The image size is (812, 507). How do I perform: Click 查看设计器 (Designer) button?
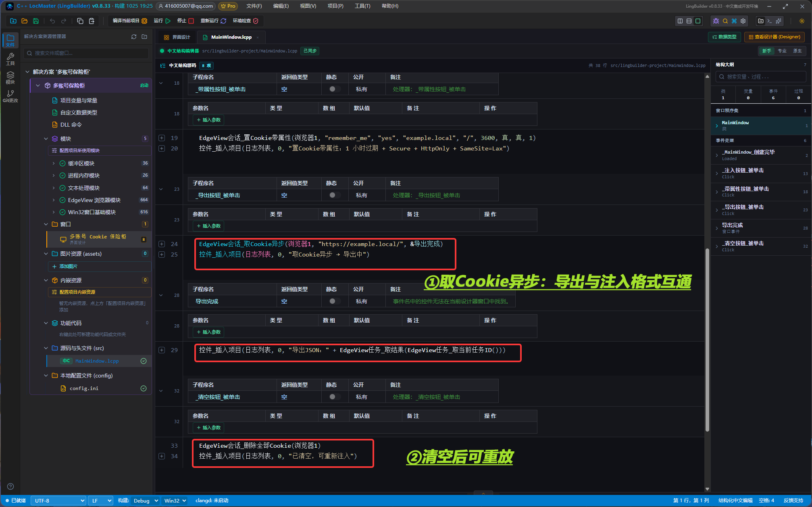[x=775, y=37]
